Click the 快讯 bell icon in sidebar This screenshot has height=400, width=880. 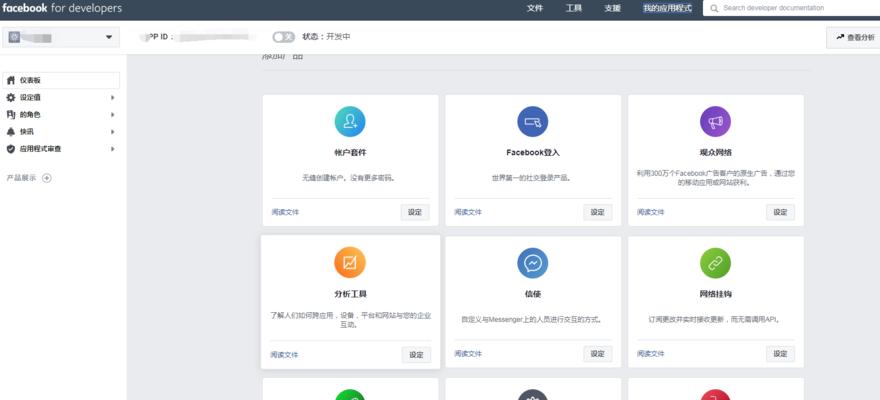(x=11, y=132)
